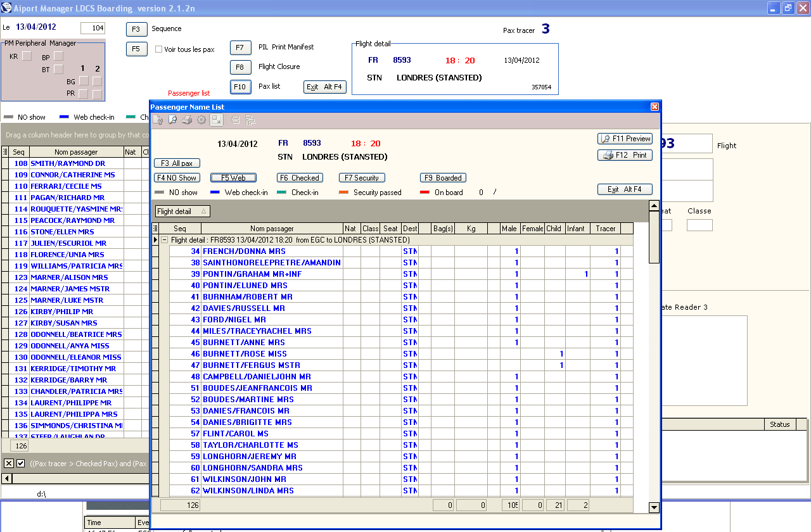Viewport: 811px width, 532px height.
Task: Filter list with F4 NO Show
Action: click(x=177, y=178)
